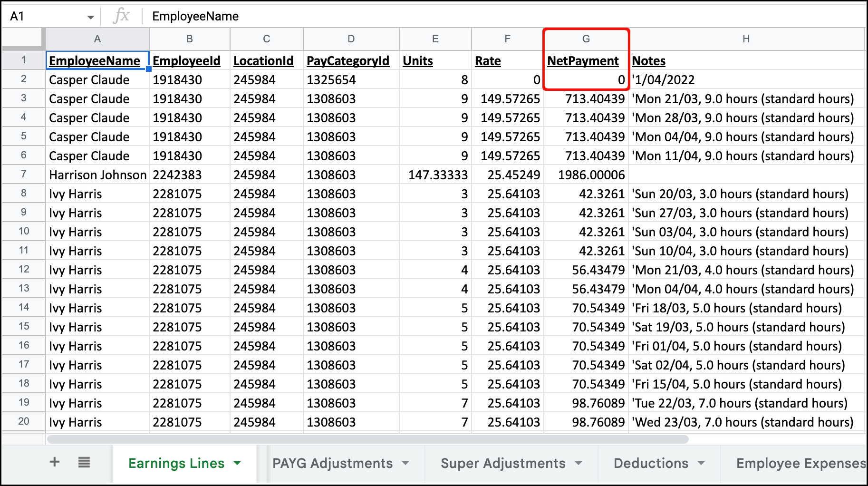Select column G header
The width and height of the screenshot is (868, 486).
point(586,39)
